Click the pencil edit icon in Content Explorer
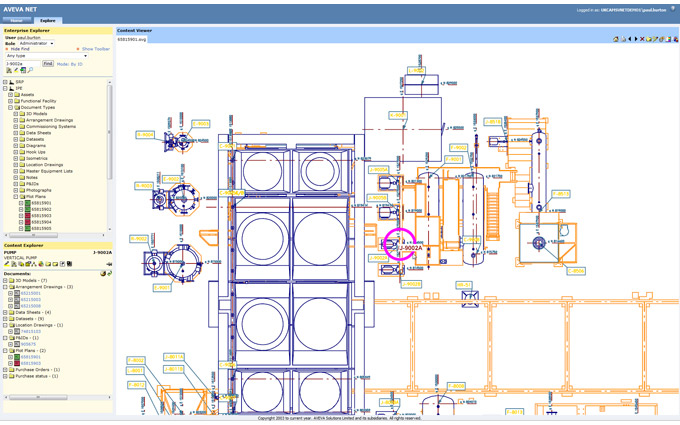Image resolution: width=680 pixels, height=425 pixels. pyautogui.click(x=7, y=264)
